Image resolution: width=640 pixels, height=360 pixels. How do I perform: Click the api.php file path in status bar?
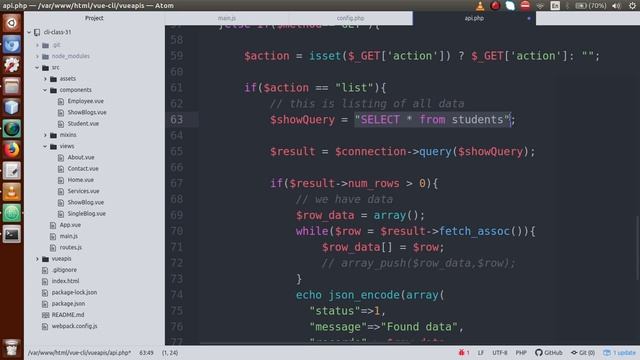[80, 353]
